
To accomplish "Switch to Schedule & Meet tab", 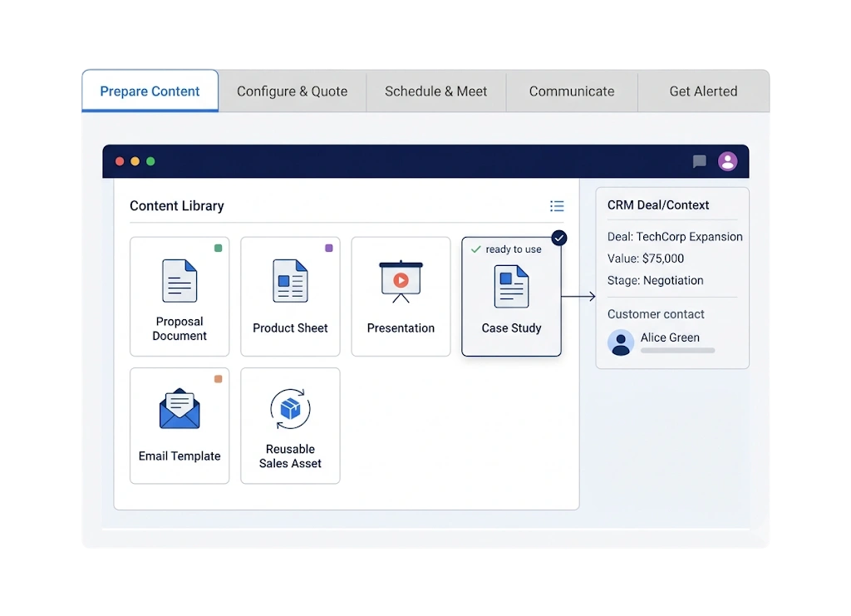I will tap(435, 91).
